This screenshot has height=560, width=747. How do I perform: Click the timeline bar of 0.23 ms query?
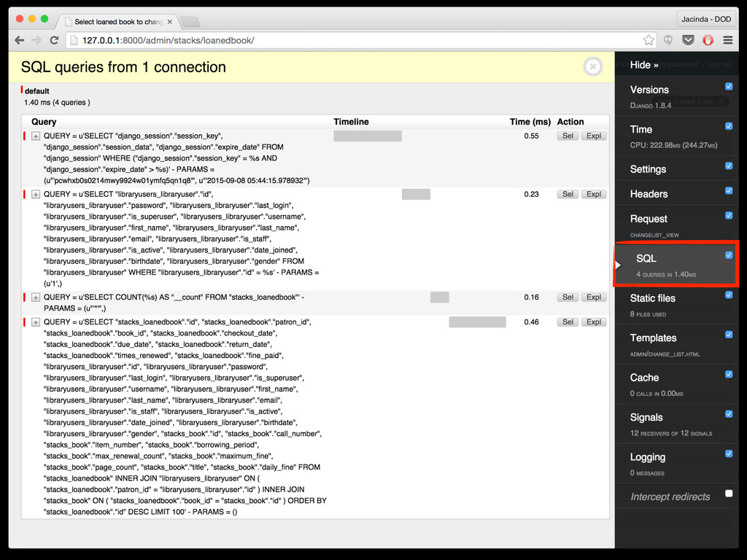pos(416,194)
